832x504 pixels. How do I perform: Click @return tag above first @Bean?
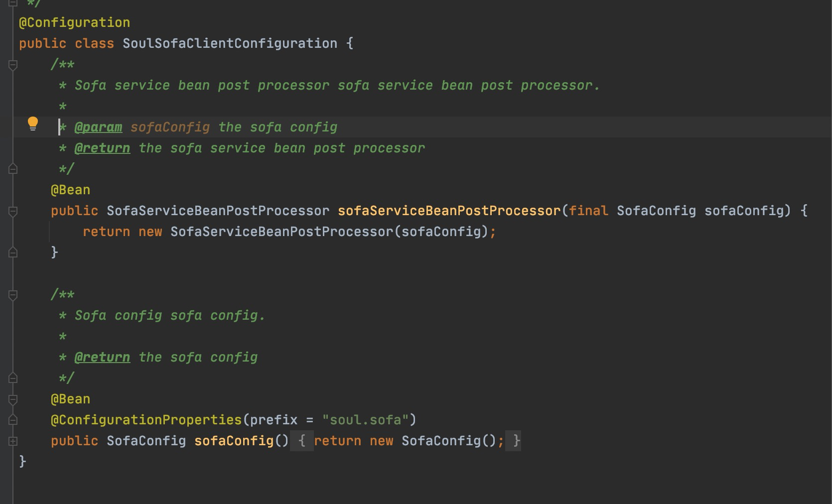102,148
